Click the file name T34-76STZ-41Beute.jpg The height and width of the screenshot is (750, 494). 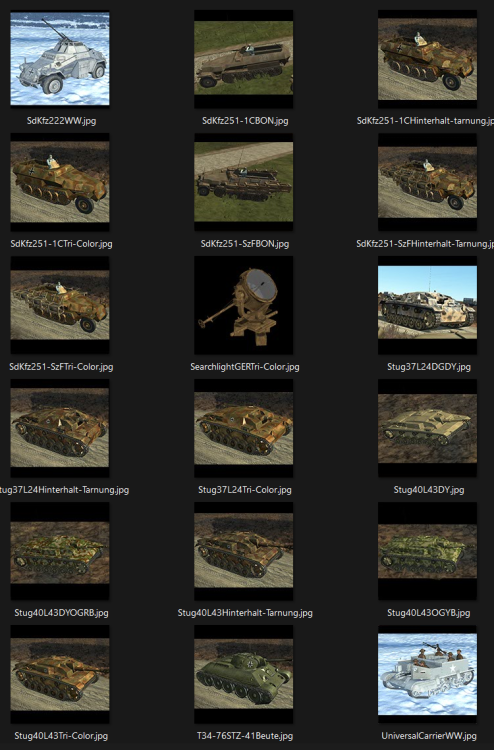245,736
